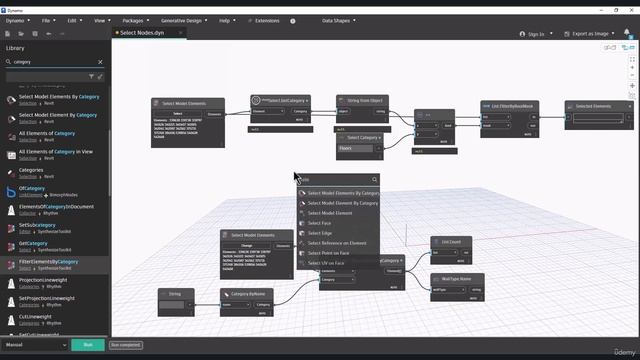This screenshot has width=640, height=360.
Task: Click the Redo arrow icon
Action: [62, 34]
